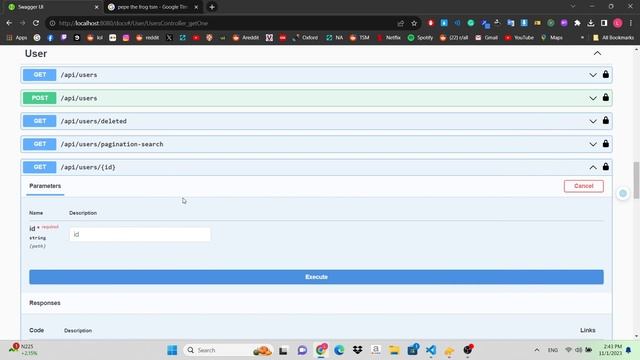Image resolution: width=640 pixels, height=360 pixels.
Task: Switch to the Swagger UI browser tab
Action: [x=53, y=7]
